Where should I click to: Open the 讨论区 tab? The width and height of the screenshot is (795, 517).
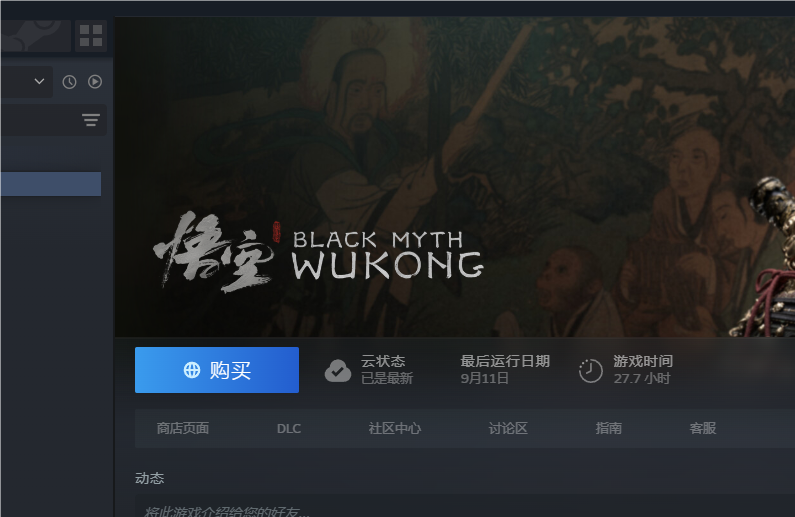[x=508, y=428]
